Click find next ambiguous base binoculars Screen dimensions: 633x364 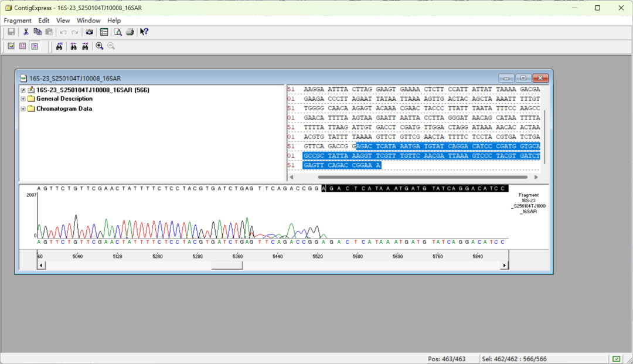[85, 46]
